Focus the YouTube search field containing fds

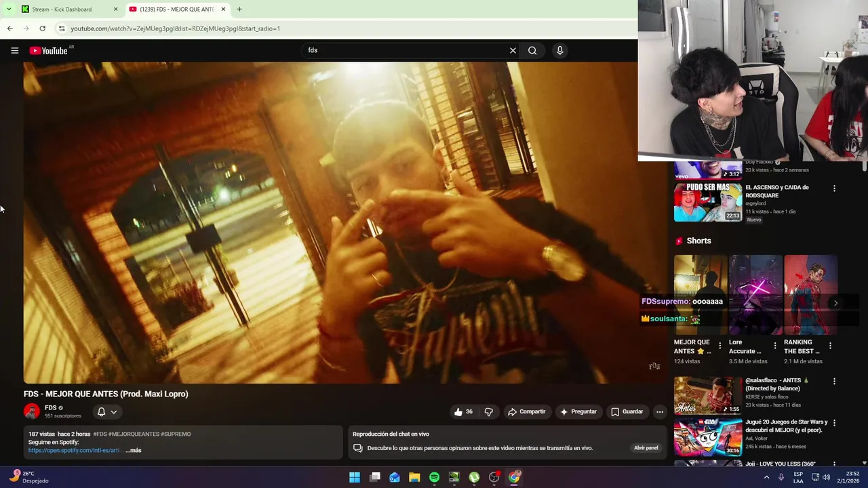(x=406, y=50)
